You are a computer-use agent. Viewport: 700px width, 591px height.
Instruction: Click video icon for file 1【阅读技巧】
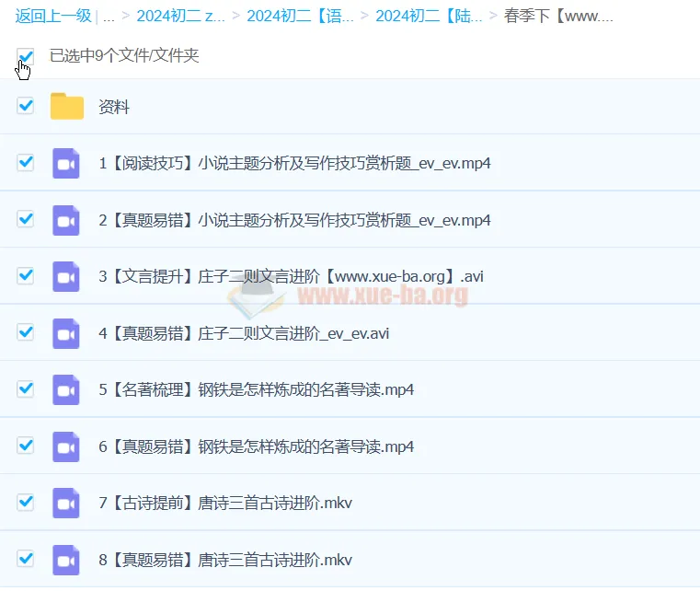tap(66, 163)
